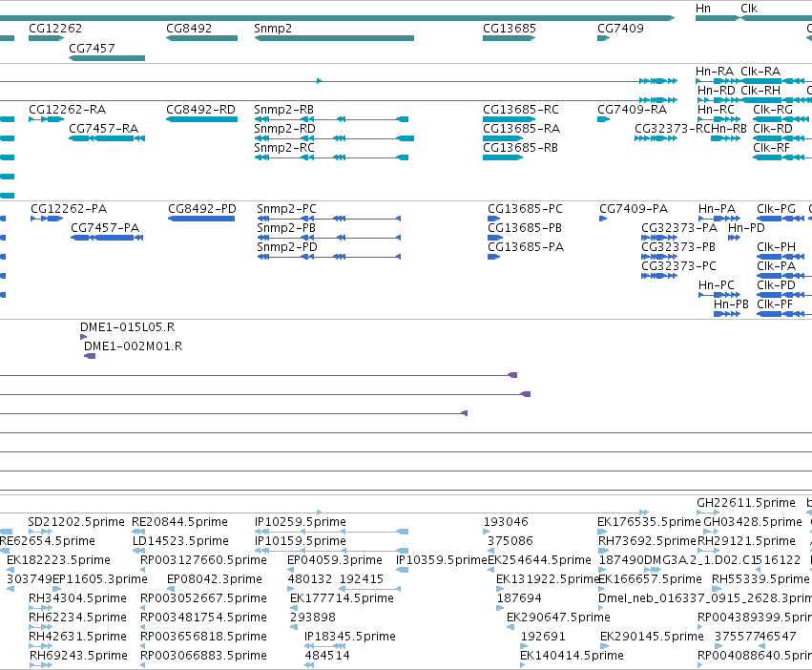Select EST LD14523.5prime
The width and height of the screenshot is (812, 670).
[x=180, y=541]
